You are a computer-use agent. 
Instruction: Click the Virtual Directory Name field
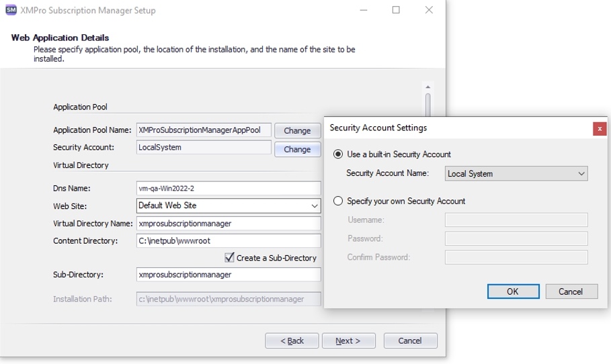229,223
